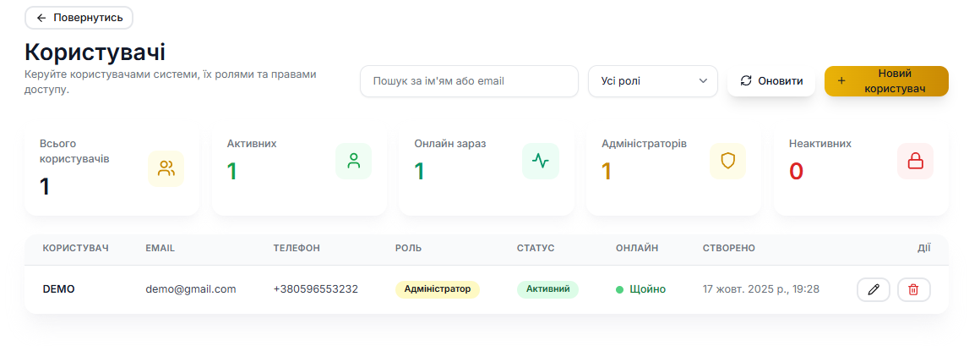This screenshot has height=346, width=980.
Task: Select the DEMO user name cell
Action: [59, 289]
